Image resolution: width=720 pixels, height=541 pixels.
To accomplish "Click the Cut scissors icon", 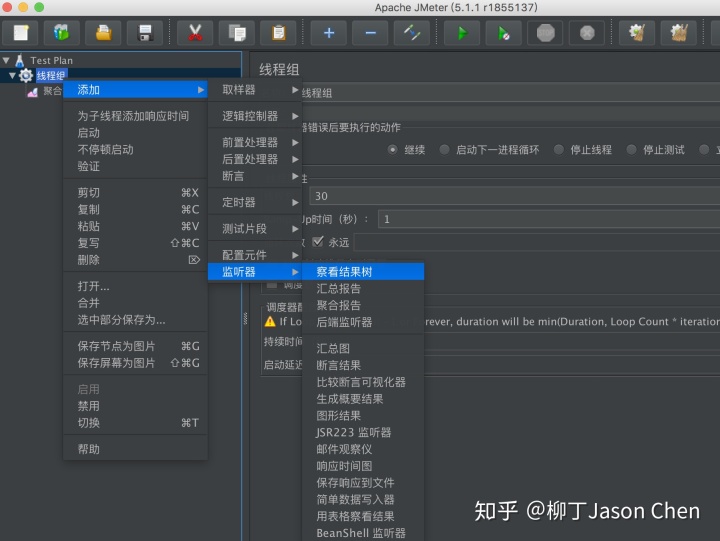I will (x=195, y=33).
